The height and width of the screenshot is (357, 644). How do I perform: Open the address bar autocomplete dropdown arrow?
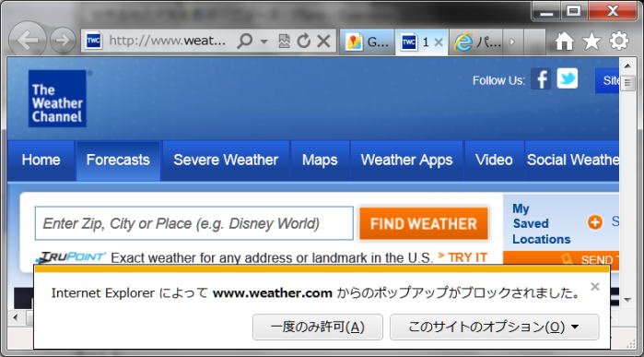(x=264, y=42)
